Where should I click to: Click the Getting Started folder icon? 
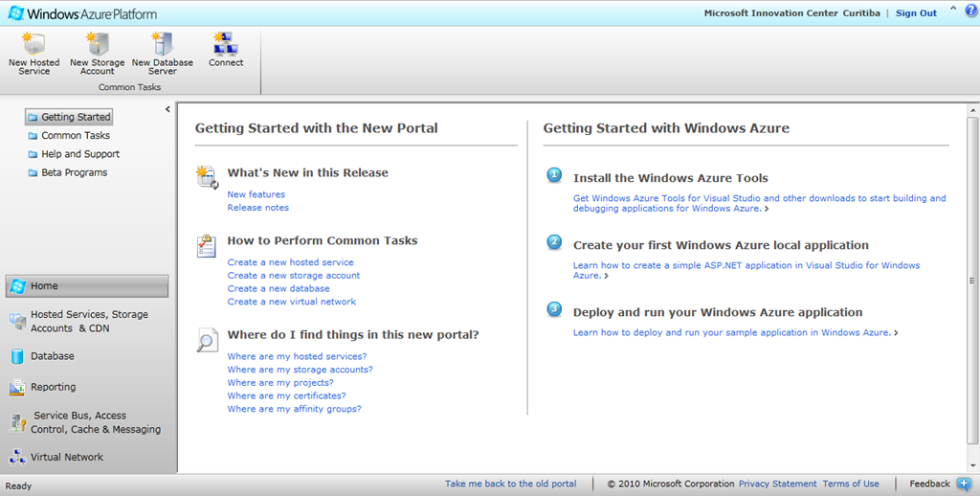coord(33,117)
